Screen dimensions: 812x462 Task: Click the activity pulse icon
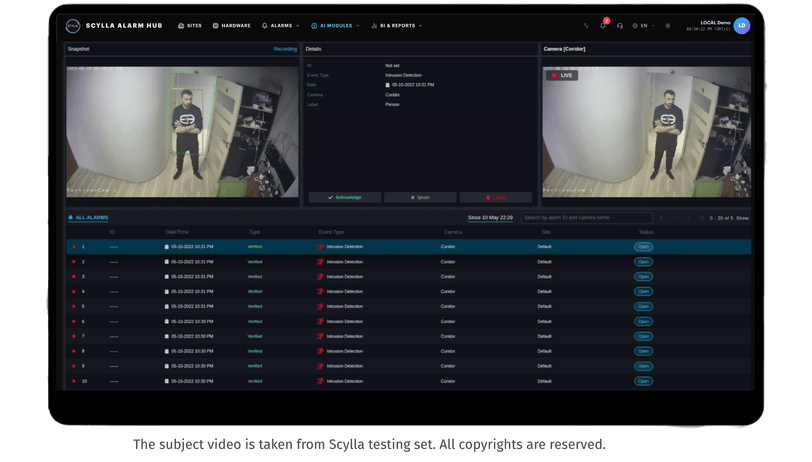pos(586,25)
